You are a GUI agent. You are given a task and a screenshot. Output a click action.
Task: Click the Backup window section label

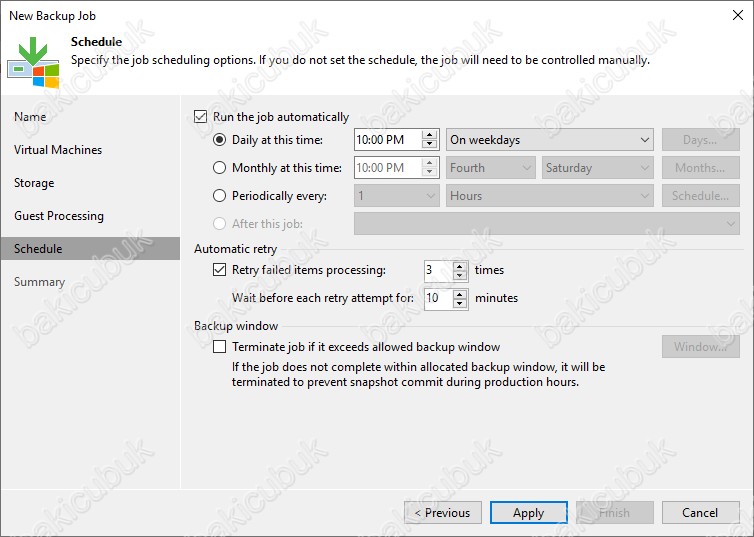[x=236, y=325]
